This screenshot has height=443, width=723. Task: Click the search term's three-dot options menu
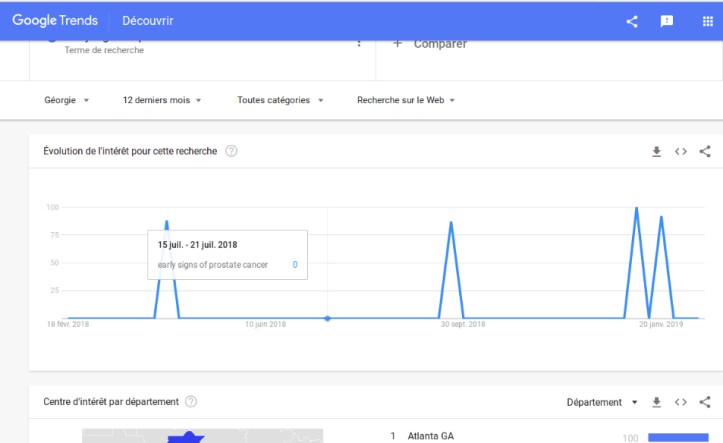tap(359, 42)
